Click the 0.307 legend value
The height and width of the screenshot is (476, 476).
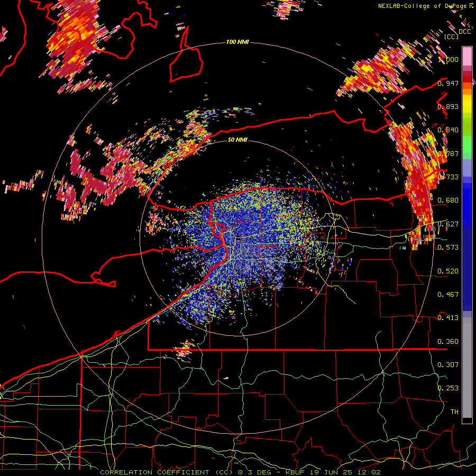tap(448, 364)
